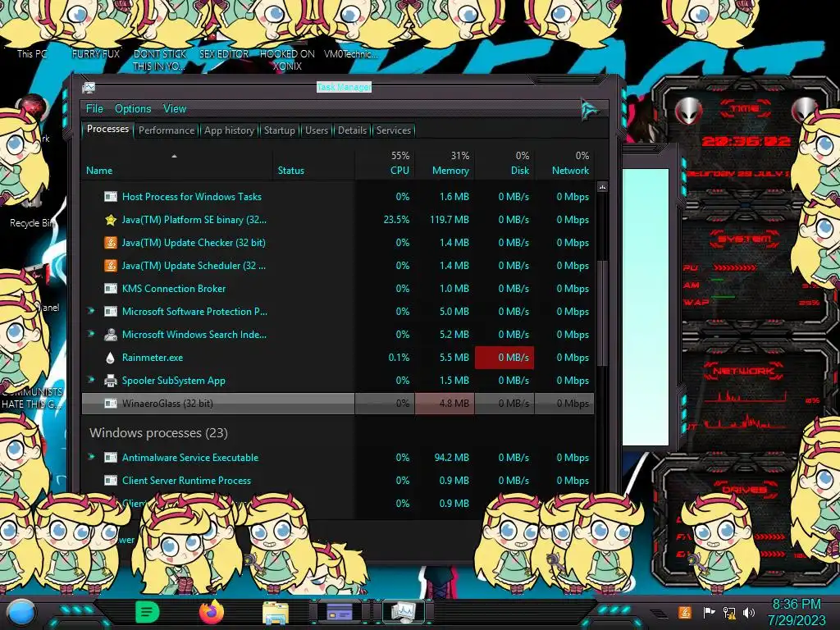The image size is (840, 630).
Task: Click the Java Platform SE binary star icon
Action: 111,220
